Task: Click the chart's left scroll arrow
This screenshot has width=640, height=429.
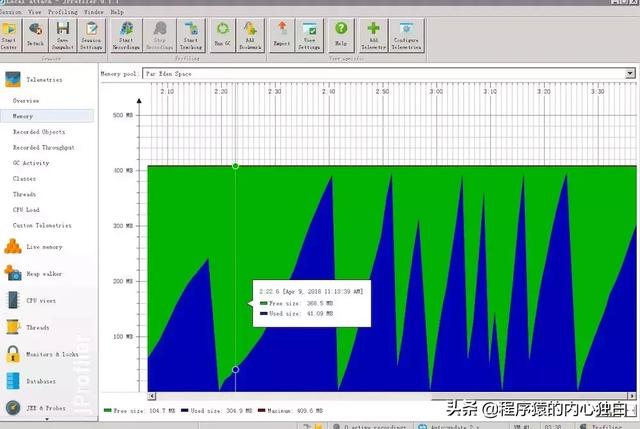Action: (x=151, y=396)
